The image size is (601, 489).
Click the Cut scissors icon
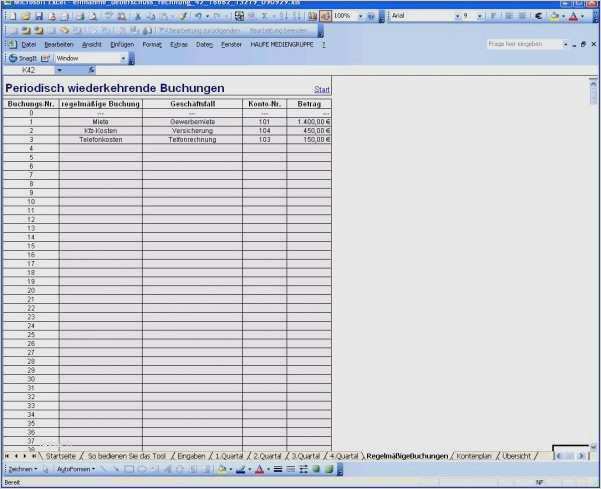tap(138, 16)
